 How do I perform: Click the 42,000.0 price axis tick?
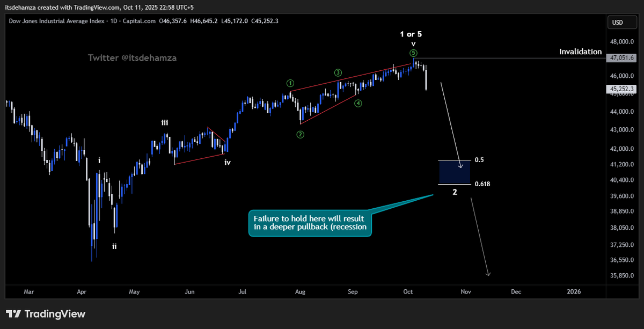click(623, 149)
